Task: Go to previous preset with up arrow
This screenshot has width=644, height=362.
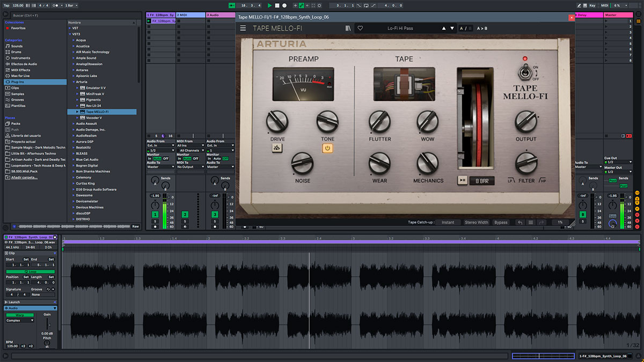Action: click(x=444, y=28)
